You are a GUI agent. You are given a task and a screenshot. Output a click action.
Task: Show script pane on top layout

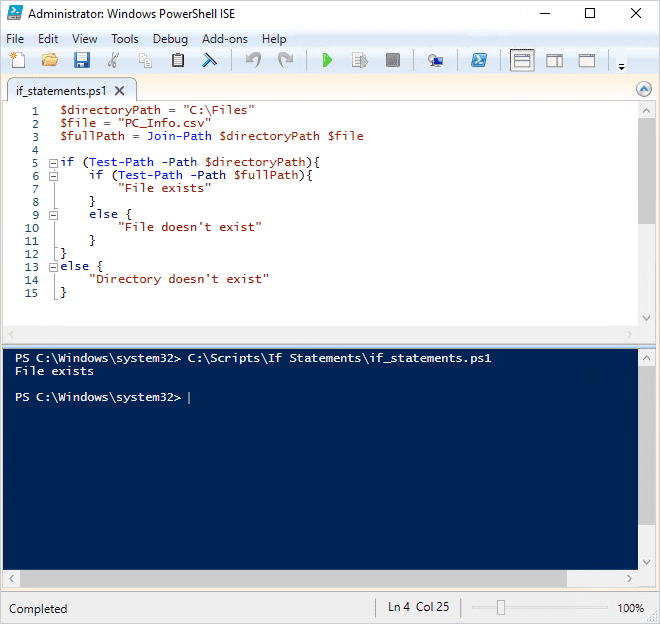[522, 60]
